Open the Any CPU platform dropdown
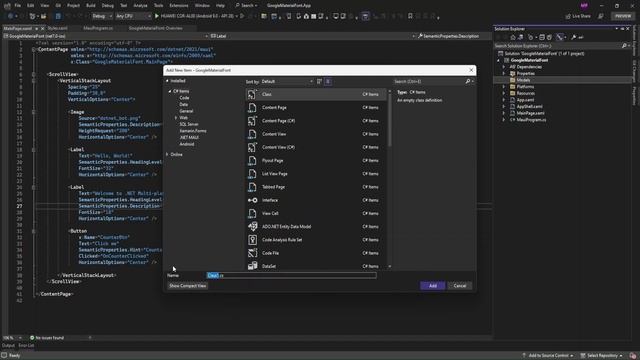Viewport: 640px width, 360px height. pyautogui.click(x=133, y=16)
